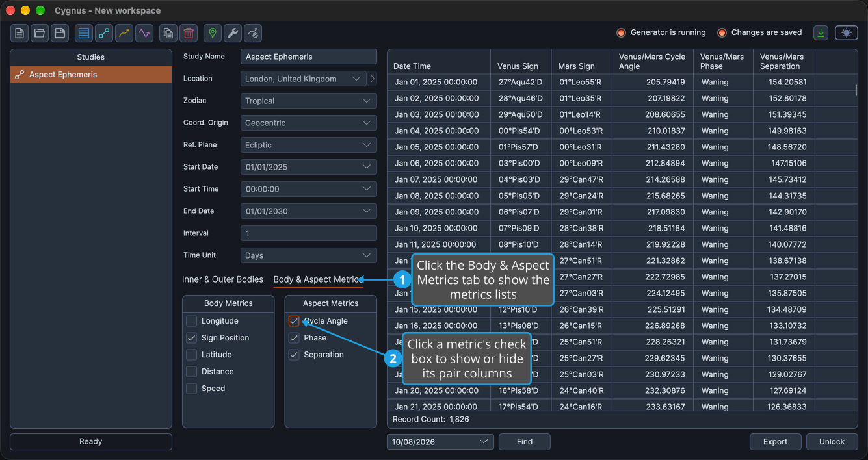Image resolution: width=868 pixels, height=460 pixels.
Task: Open the End Date picker
Action: pyautogui.click(x=309, y=211)
